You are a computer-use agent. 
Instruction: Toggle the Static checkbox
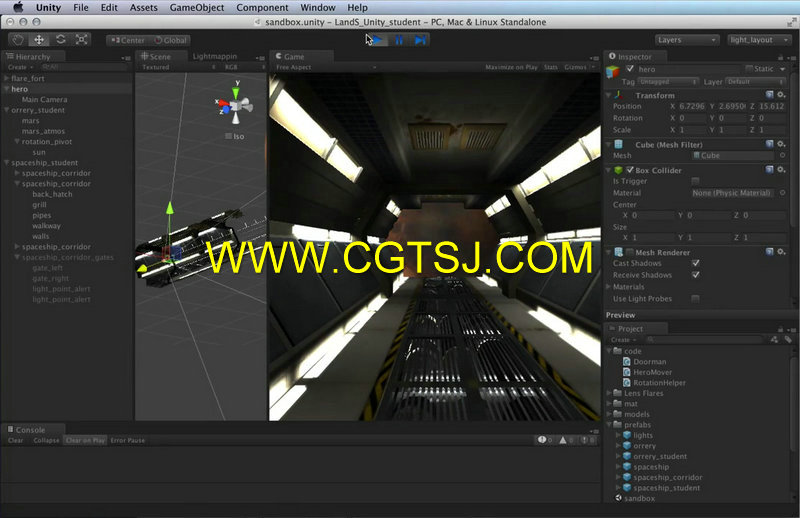pyautogui.click(x=749, y=68)
